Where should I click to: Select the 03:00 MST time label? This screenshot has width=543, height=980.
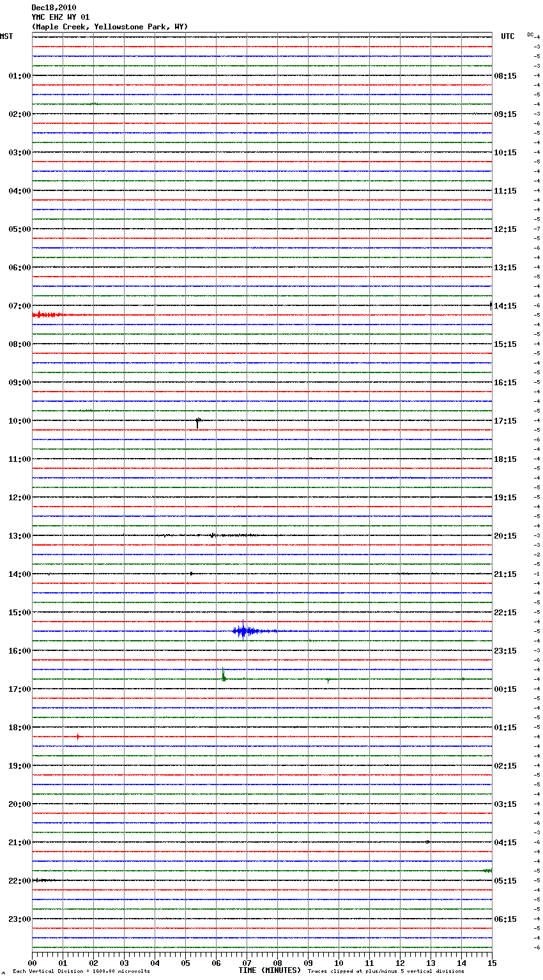[x=19, y=153]
